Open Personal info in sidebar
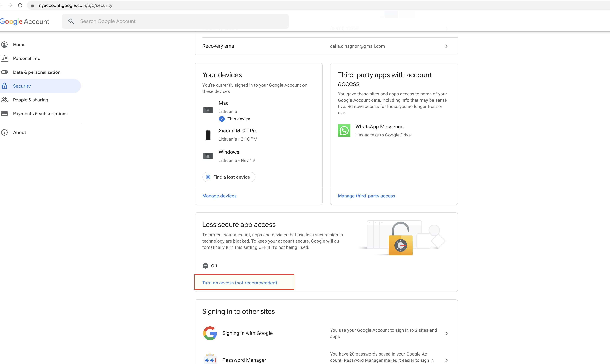The image size is (610, 364). (x=27, y=58)
